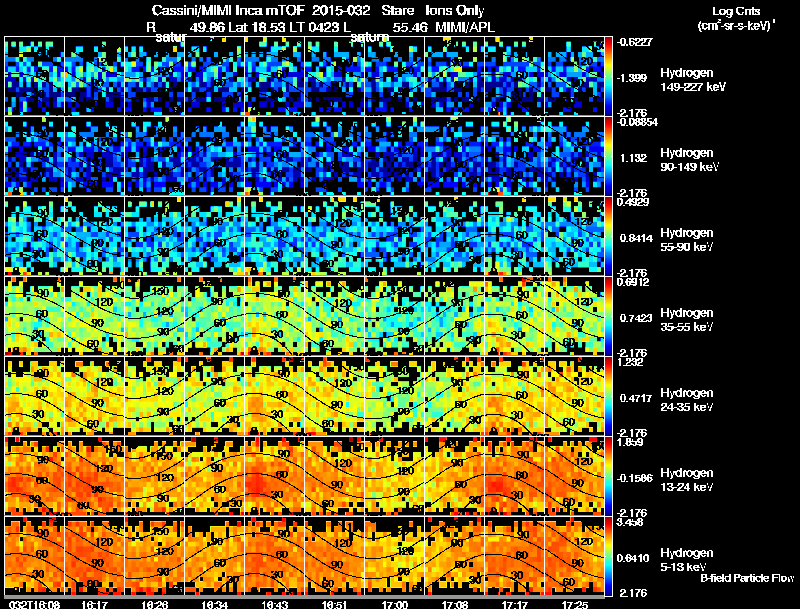800x609 pixels.
Task: Click the 16:26 panel in the 24-35 keV row
Action: pyautogui.click(x=155, y=396)
